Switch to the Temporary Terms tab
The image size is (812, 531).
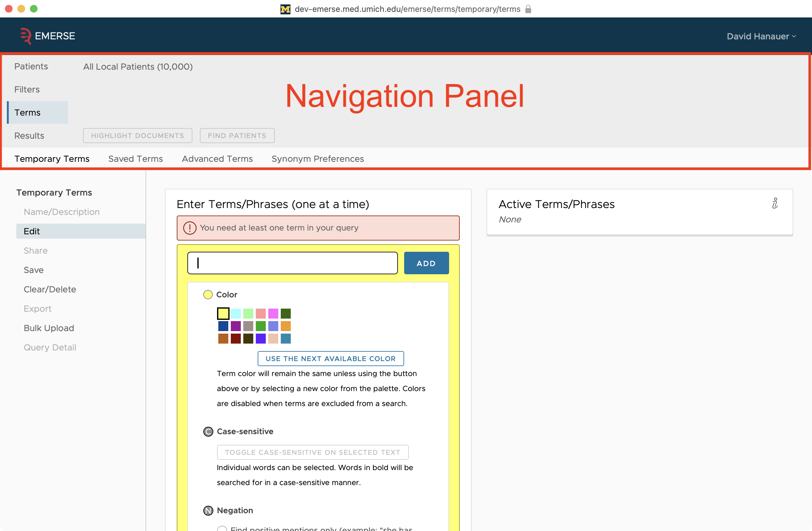tap(52, 159)
